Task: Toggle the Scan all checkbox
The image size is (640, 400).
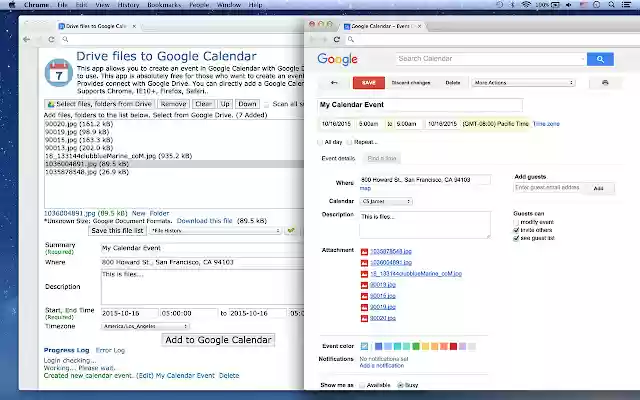Action: click(x=267, y=104)
